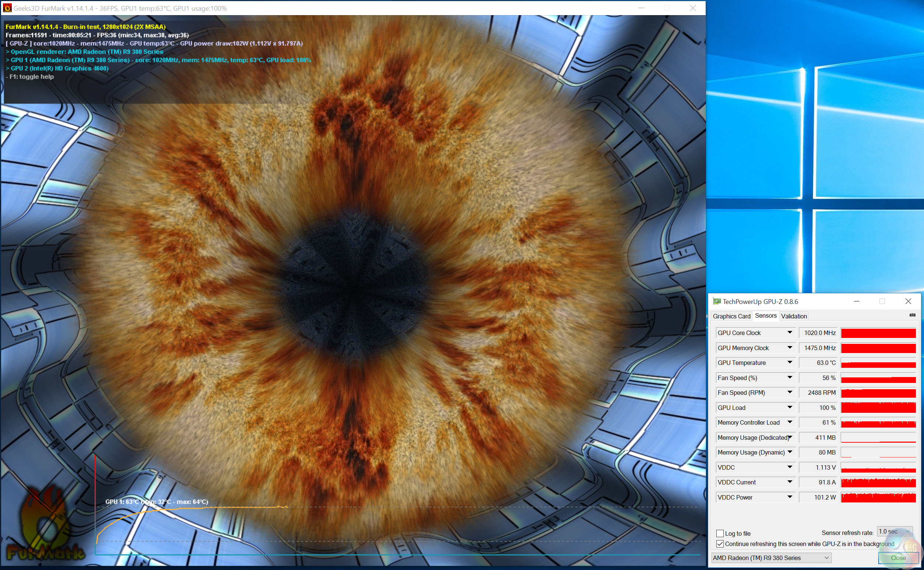The height and width of the screenshot is (570, 924).
Task: Open the GPU Core Clock dropdown arrow
Action: pos(789,332)
